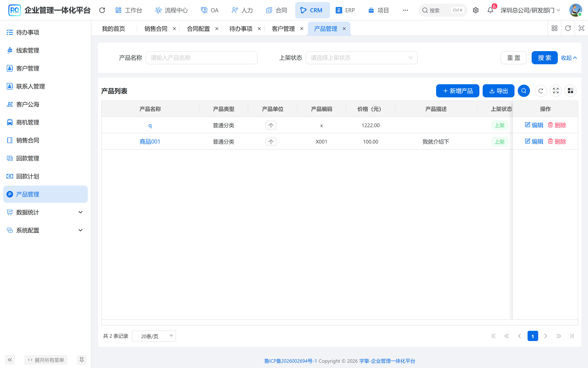Click the user avatar picture
Viewport: 588px width, 368px height.
[x=575, y=10]
